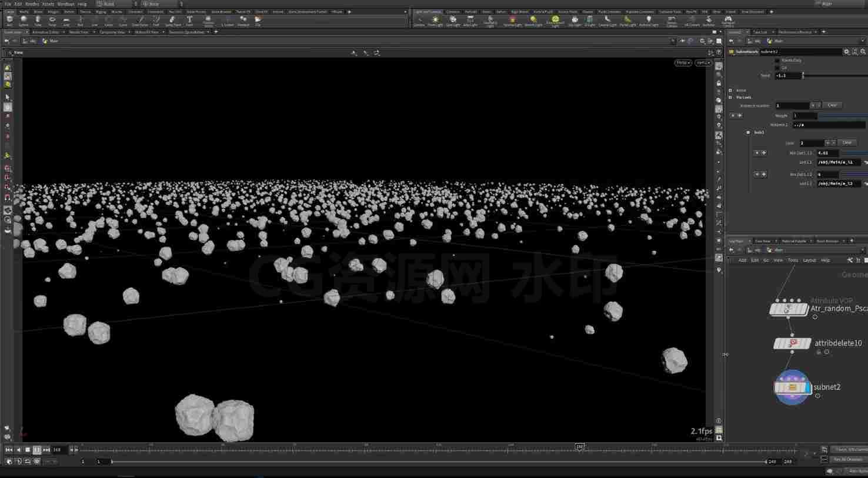The image size is (868, 478).
Task: Click the pause button in playbar
Action: (36, 450)
